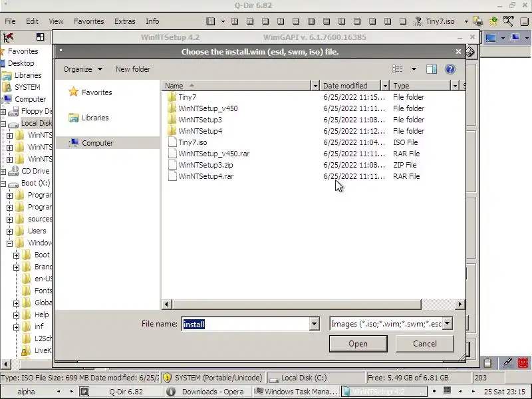Select the three horizontal rows layout icon
The height and width of the screenshot is (399, 532).
pyautogui.click(x=327, y=21)
